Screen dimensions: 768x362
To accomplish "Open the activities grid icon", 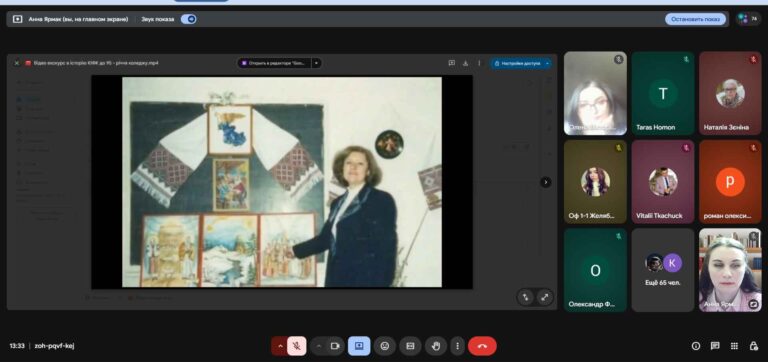I will (x=734, y=346).
